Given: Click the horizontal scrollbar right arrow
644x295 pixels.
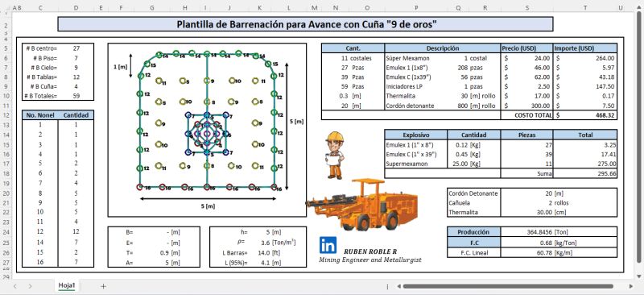Looking at the screenshot, I should (x=631, y=286).
